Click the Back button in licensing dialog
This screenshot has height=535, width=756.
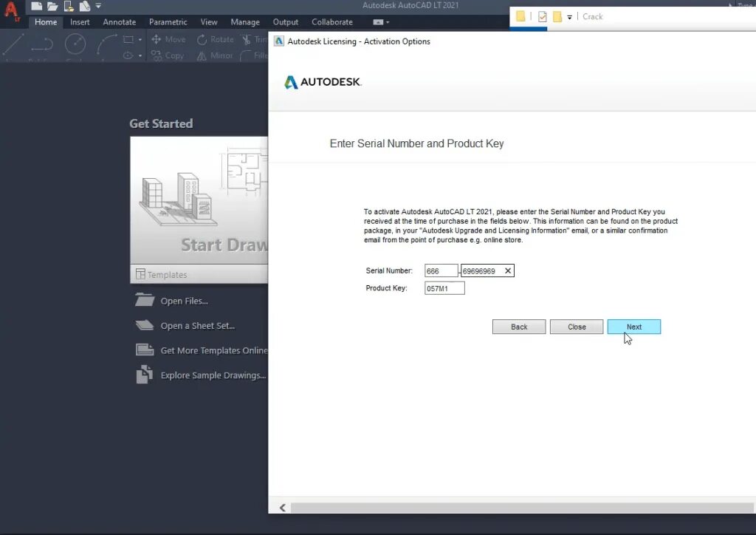pos(519,327)
